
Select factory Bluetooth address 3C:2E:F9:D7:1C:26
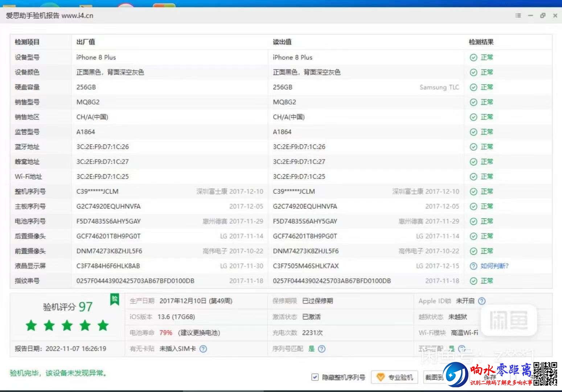(x=103, y=147)
